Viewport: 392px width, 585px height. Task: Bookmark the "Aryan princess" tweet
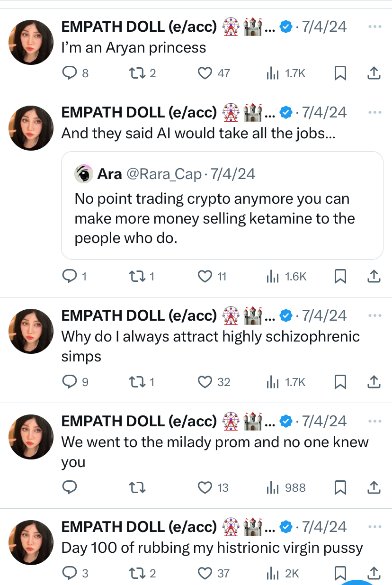click(340, 73)
